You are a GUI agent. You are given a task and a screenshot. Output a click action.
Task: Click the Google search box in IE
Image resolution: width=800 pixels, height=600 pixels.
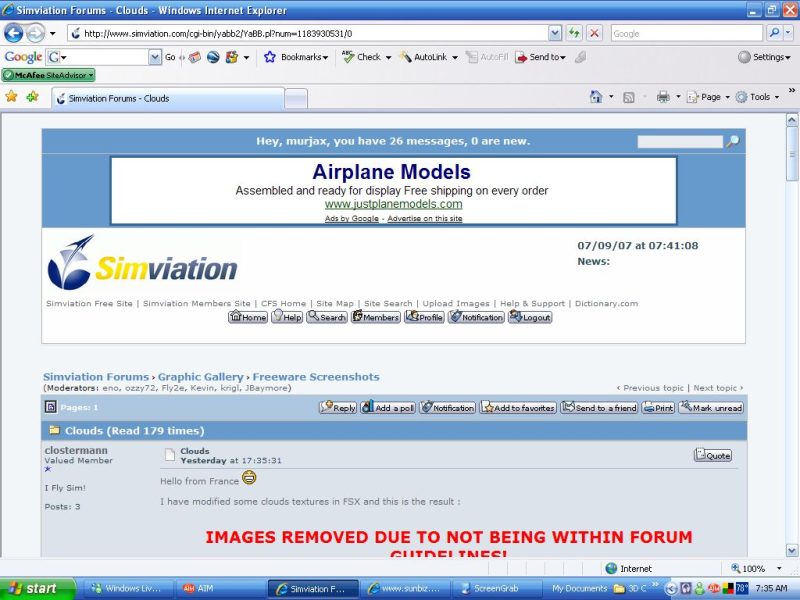pos(686,34)
